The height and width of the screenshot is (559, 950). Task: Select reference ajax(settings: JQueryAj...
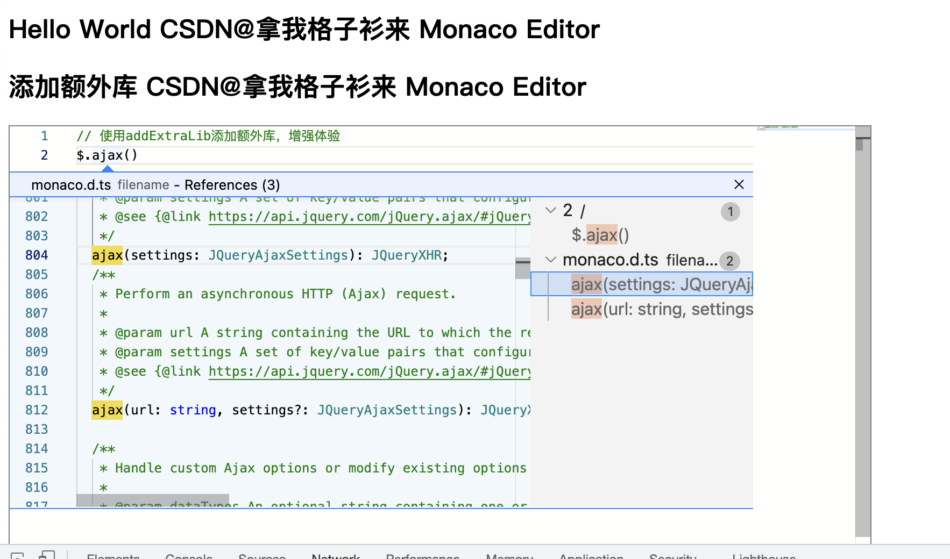coord(642,285)
